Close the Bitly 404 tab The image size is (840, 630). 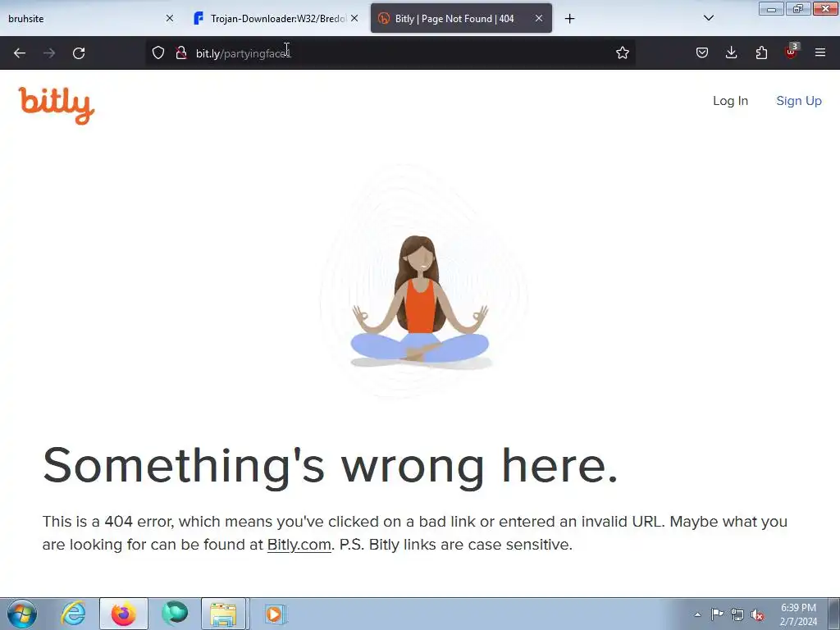[x=539, y=19]
